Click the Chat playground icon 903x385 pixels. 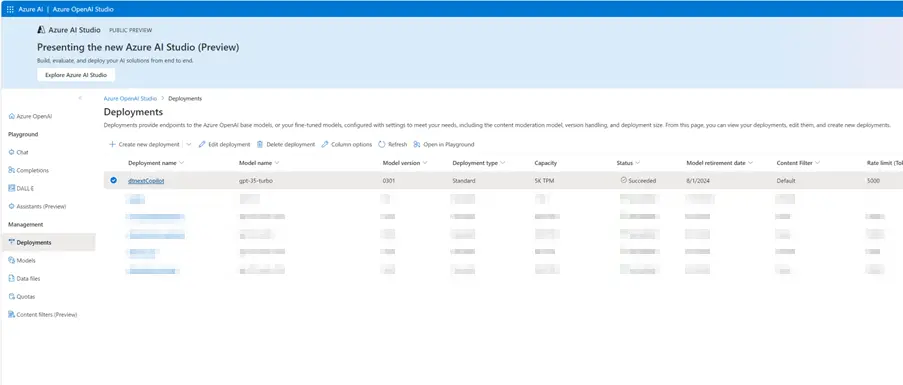click(x=12, y=153)
